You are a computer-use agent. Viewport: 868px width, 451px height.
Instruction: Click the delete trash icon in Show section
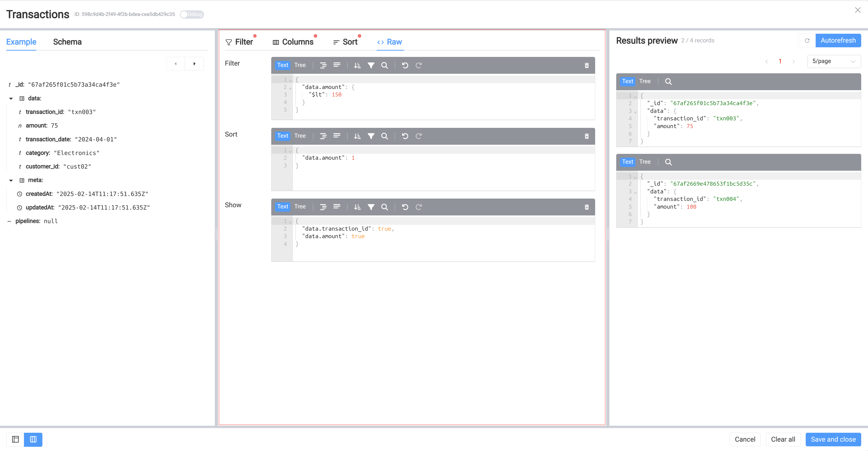click(587, 207)
